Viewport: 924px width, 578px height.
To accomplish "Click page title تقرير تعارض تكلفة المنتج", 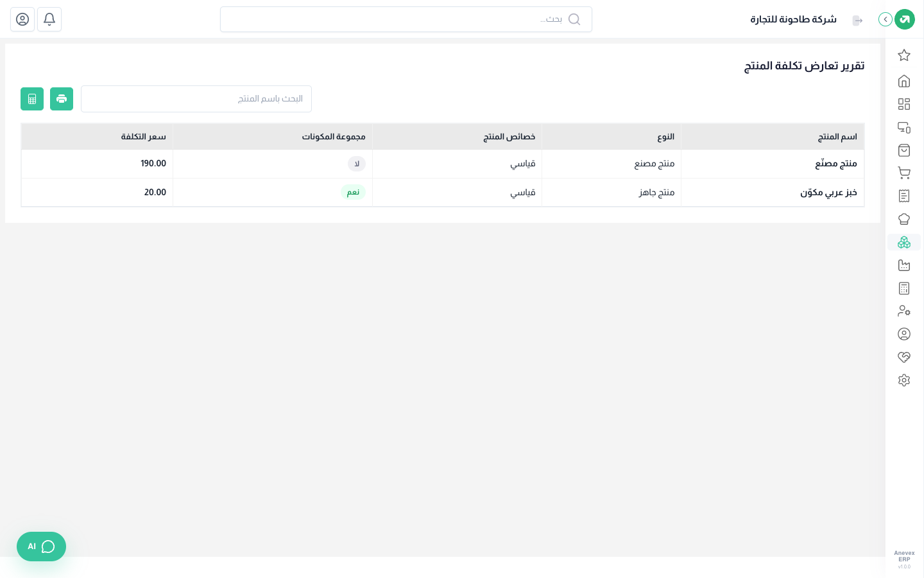I will pyautogui.click(x=804, y=66).
